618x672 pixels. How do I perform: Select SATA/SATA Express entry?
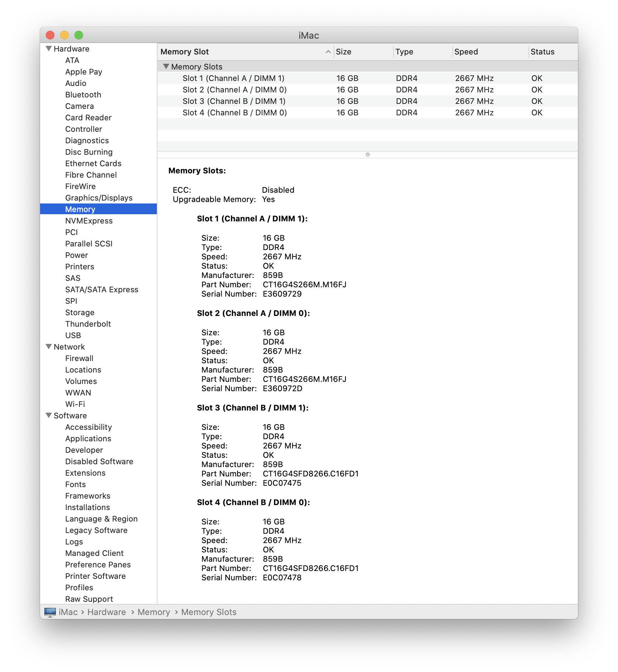point(102,289)
